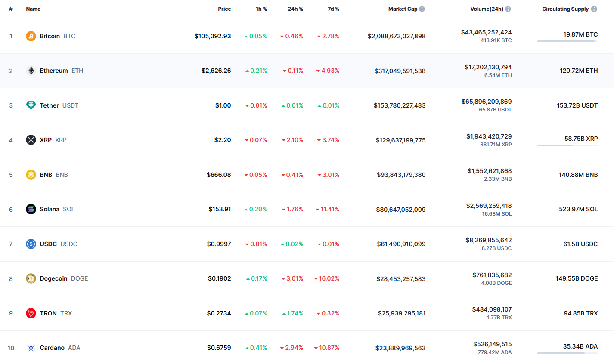Click Solana's volume $2,569,259,418
614x364 pixels.
point(489,206)
